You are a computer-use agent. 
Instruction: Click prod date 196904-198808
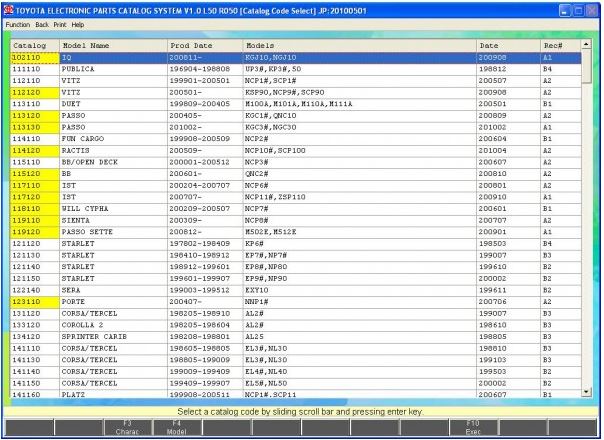coord(205,69)
